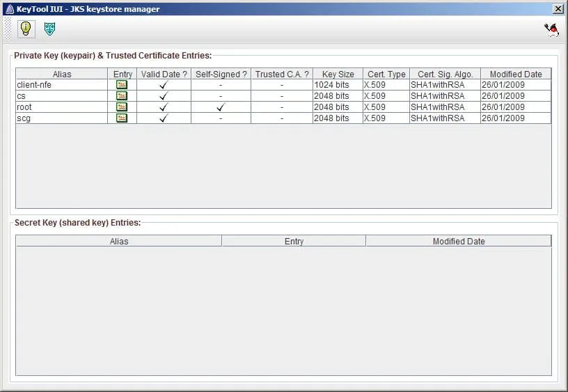Click SHA1withRSA cell for root
568x392 pixels.
pos(445,107)
